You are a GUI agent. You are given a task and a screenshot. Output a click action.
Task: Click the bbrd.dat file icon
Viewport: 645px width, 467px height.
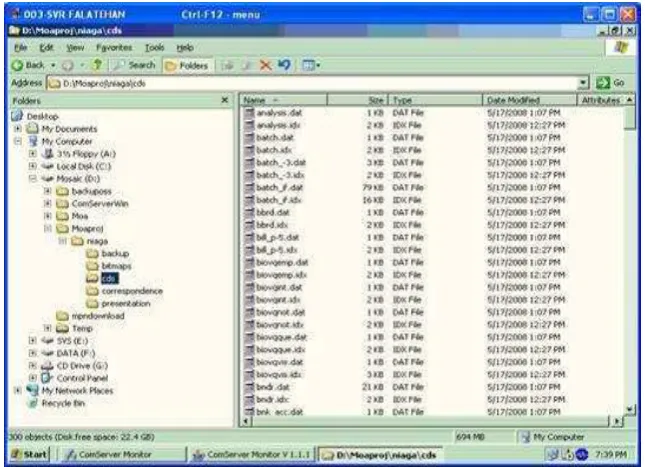(x=249, y=212)
